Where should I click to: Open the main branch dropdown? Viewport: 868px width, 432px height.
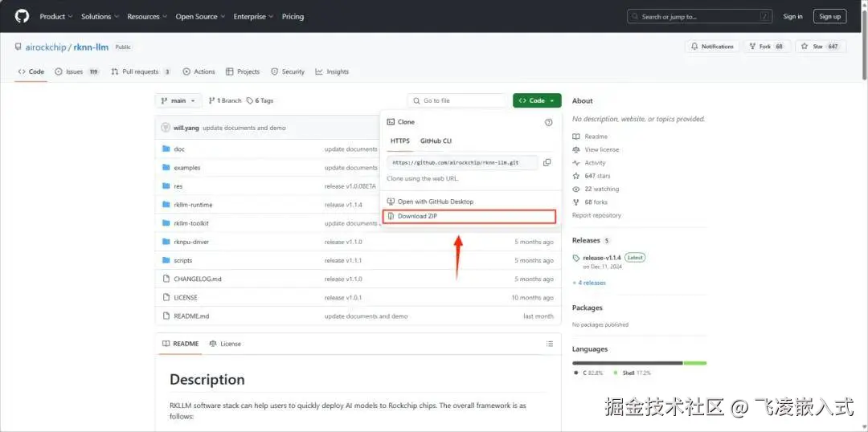tap(178, 100)
